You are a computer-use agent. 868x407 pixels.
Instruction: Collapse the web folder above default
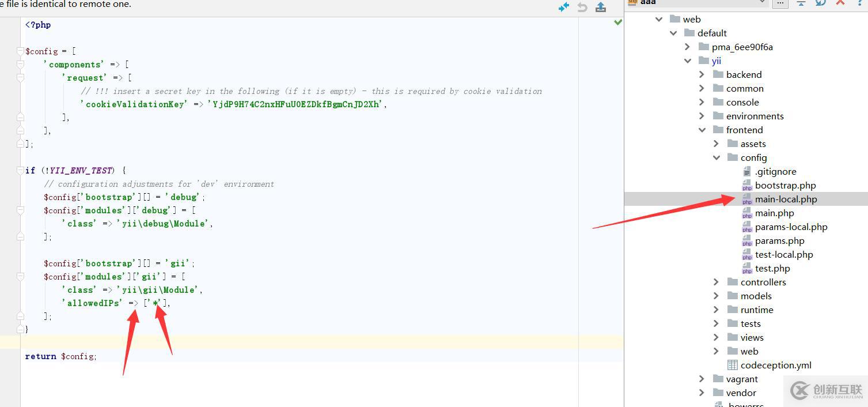click(659, 19)
